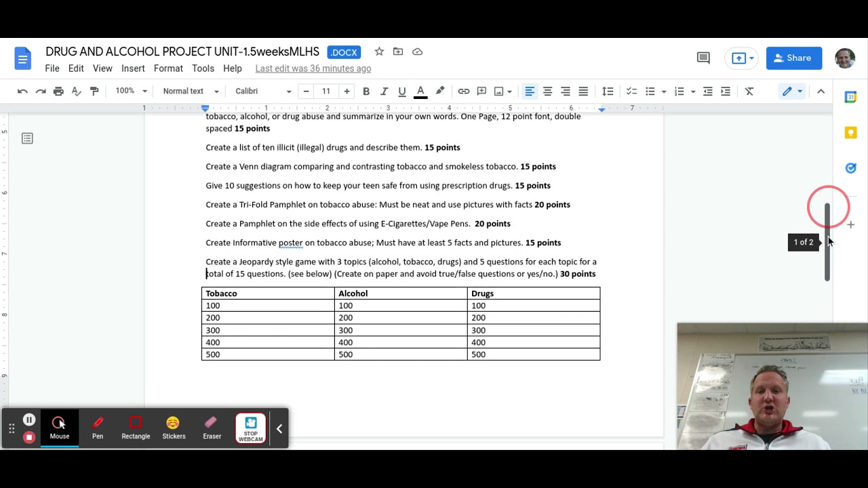Decrease the font size

click(x=306, y=91)
